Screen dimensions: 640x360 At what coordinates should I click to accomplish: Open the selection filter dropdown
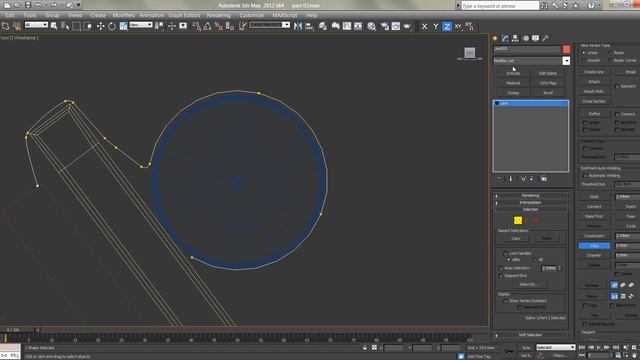(36, 25)
